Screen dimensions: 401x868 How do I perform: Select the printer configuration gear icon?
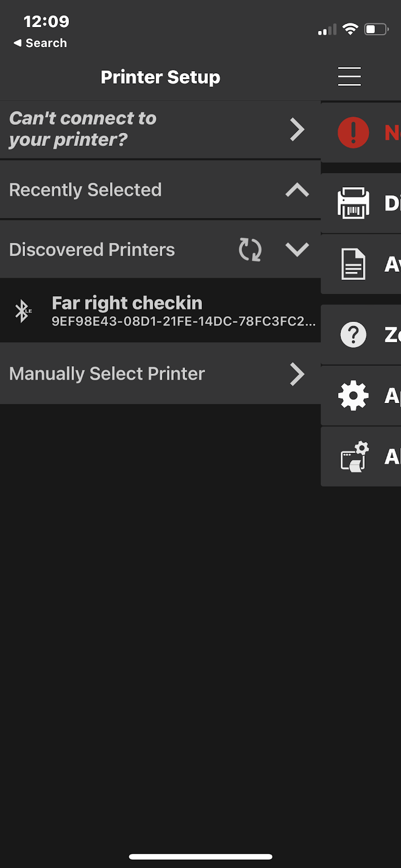(x=354, y=457)
